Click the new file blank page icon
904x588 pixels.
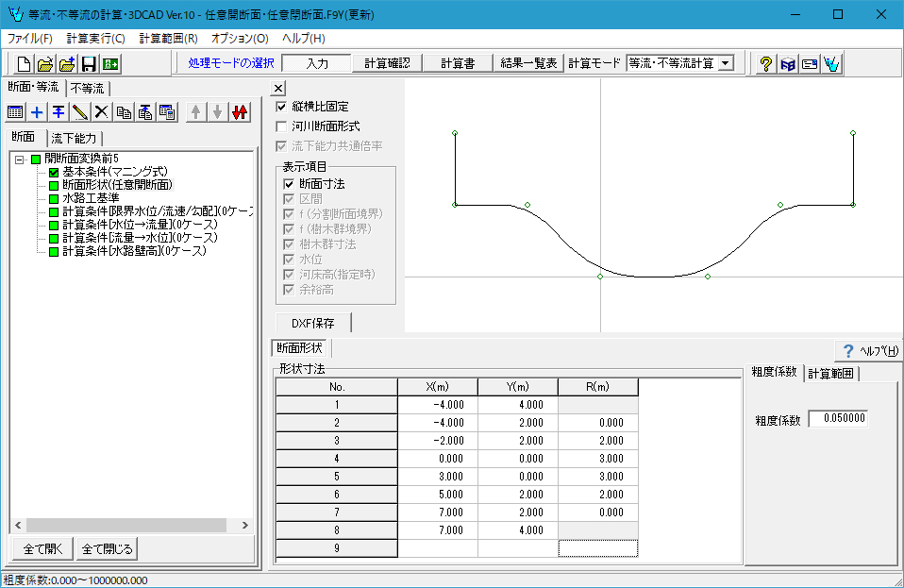coord(24,64)
